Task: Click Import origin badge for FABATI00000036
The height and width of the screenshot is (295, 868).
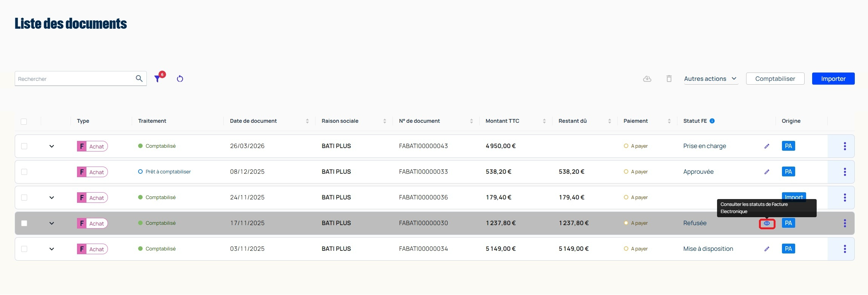Action: 794,196
